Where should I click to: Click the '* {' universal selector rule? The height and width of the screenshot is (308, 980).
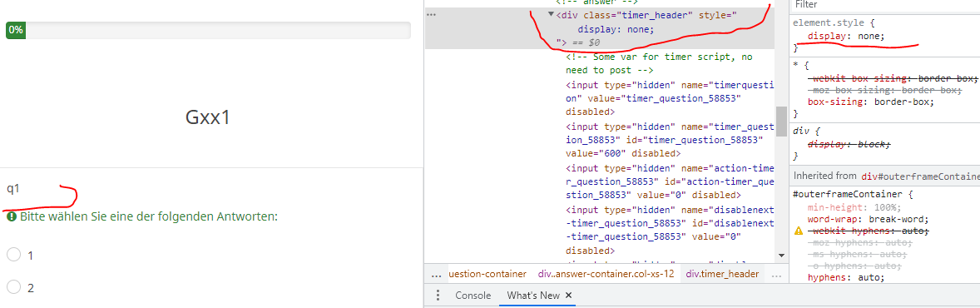pos(800,65)
